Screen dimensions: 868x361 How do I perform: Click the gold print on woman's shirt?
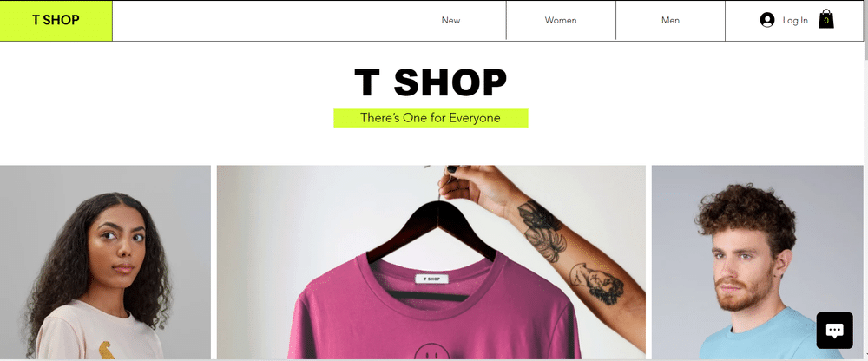(107, 350)
